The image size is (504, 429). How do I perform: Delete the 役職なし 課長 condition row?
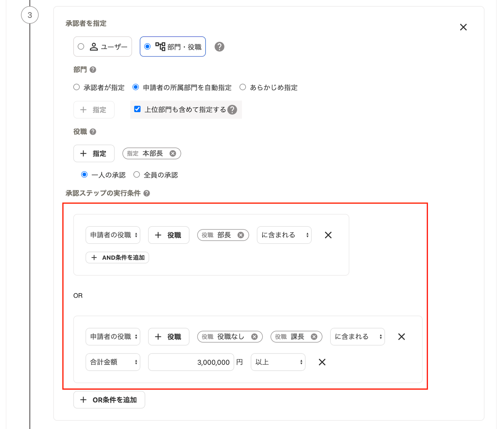[x=401, y=337]
